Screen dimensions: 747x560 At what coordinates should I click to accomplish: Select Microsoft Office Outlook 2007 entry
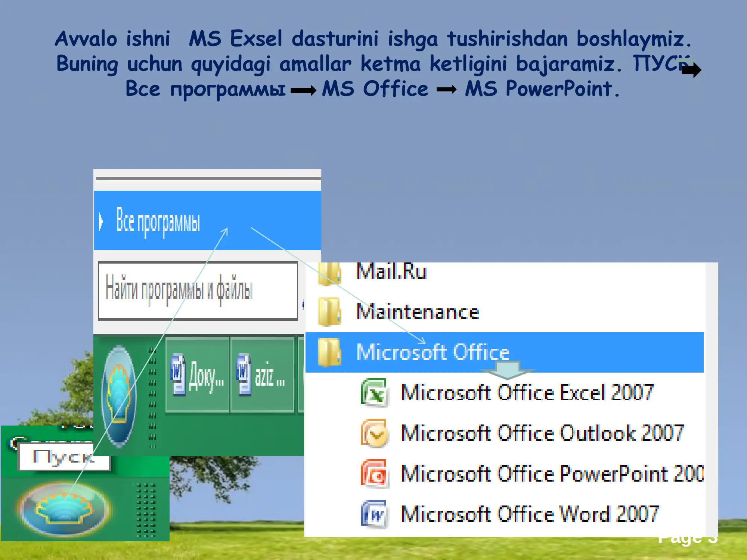[542, 433]
